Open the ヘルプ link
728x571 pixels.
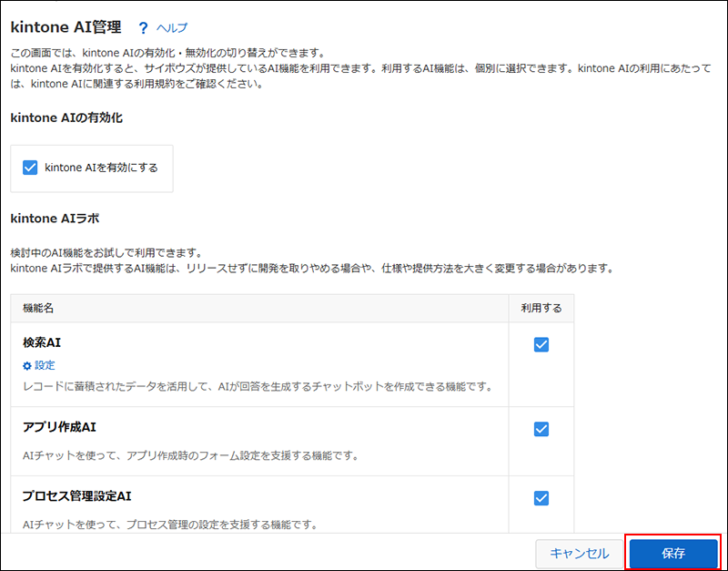pyautogui.click(x=172, y=27)
